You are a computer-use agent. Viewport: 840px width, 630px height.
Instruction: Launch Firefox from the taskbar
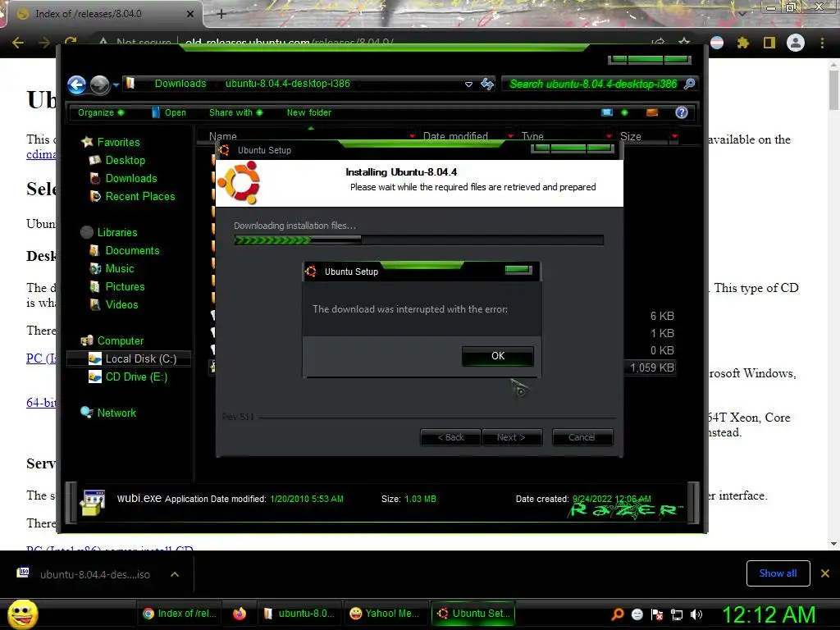pyautogui.click(x=240, y=614)
